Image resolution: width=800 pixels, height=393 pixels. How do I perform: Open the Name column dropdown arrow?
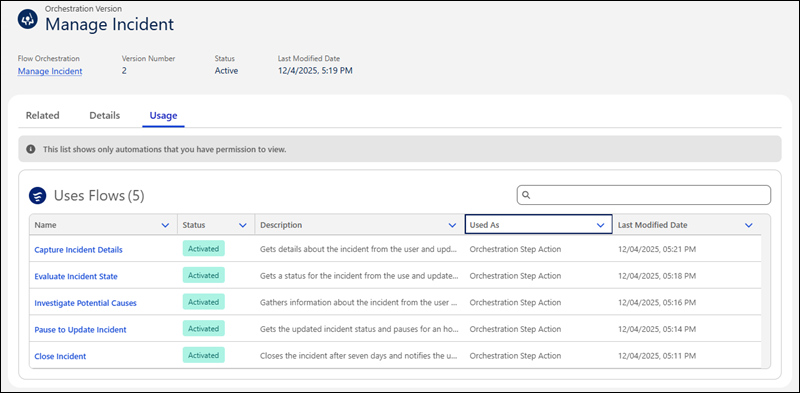(165, 225)
